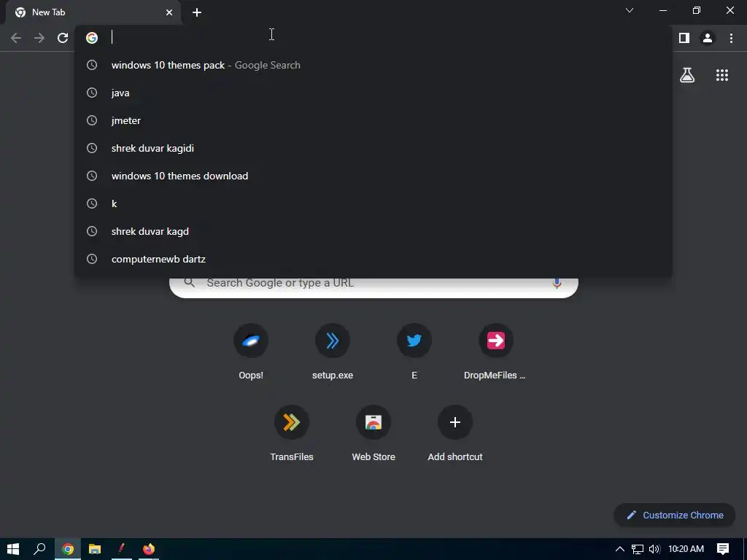Screen dimensions: 747x560
Task: Open the side panel icon
Action: tap(684, 38)
